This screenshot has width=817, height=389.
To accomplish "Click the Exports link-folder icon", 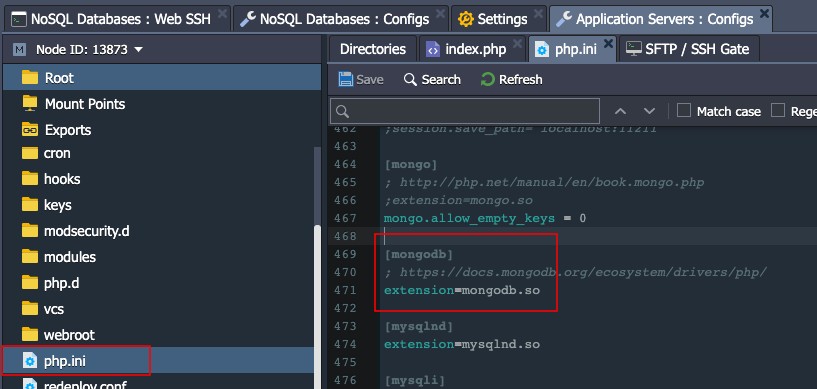I will 30,129.
